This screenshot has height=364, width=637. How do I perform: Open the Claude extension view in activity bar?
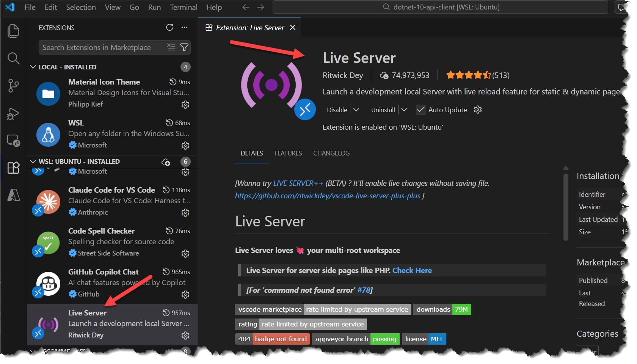(x=13, y=195)
